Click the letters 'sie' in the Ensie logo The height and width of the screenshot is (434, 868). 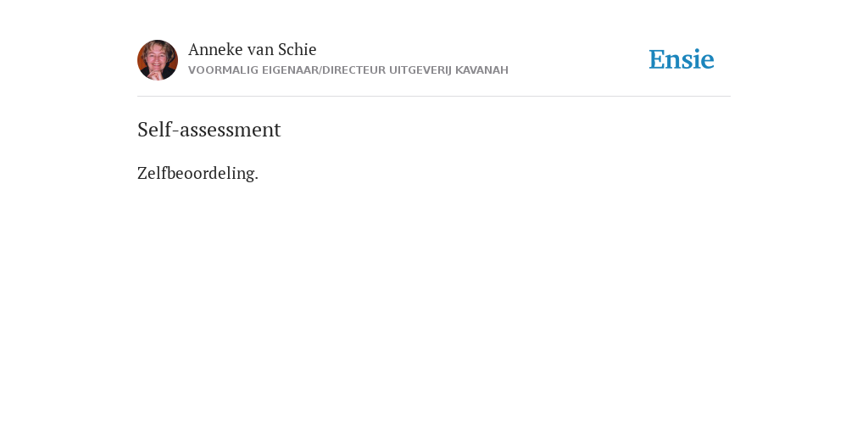(x=698, y=60)
